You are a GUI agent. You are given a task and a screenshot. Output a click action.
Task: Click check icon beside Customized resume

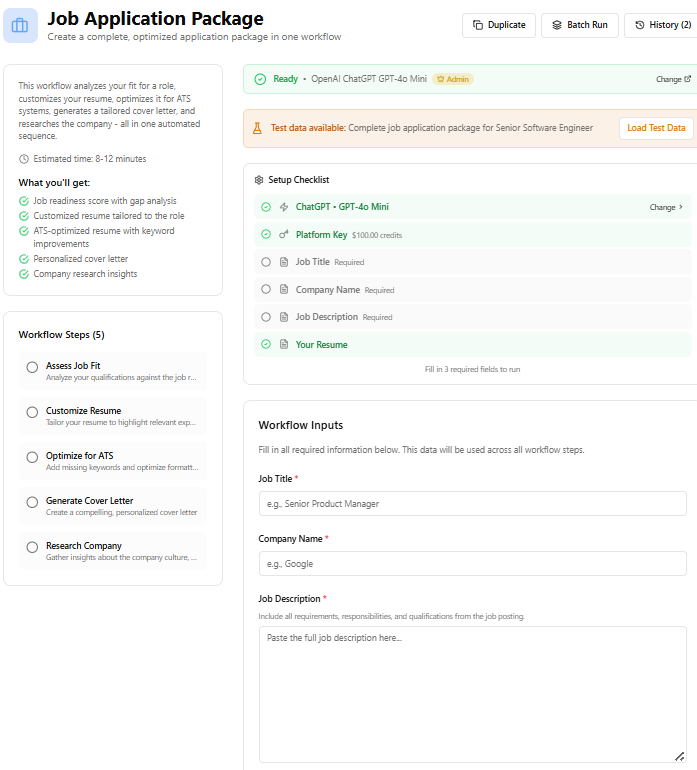click(24, 216)
